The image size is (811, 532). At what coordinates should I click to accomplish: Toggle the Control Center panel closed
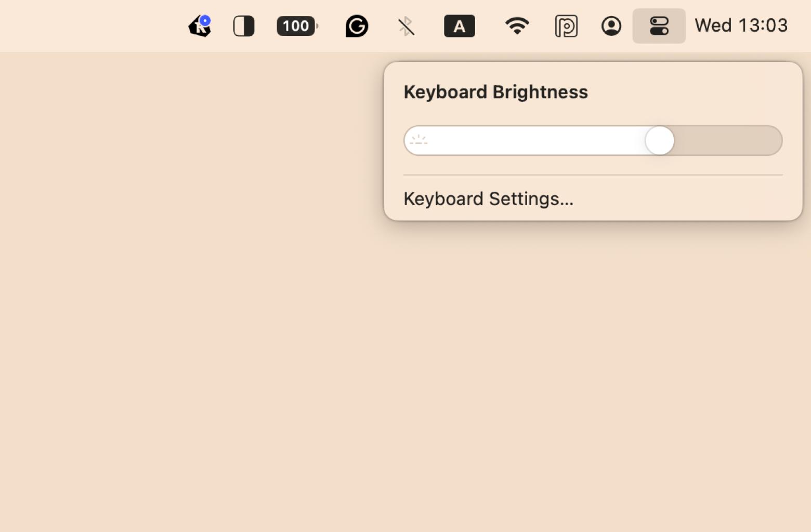click(659, 26)
